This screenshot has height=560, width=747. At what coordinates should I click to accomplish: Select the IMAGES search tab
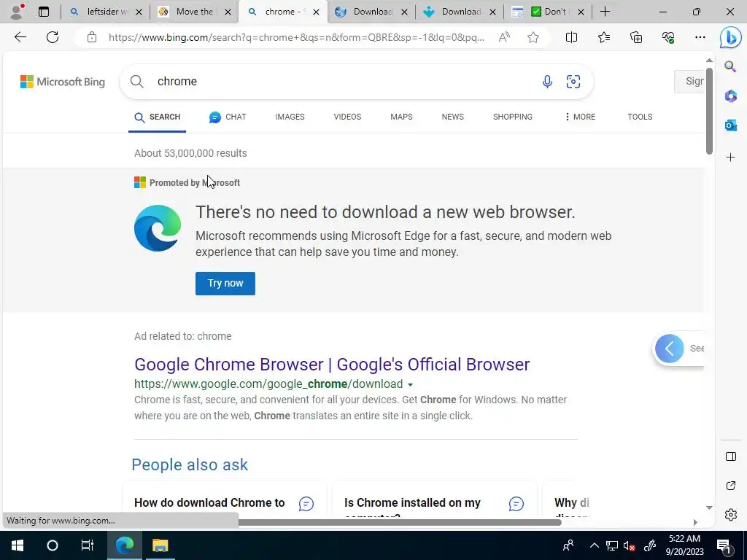[290, 117]
